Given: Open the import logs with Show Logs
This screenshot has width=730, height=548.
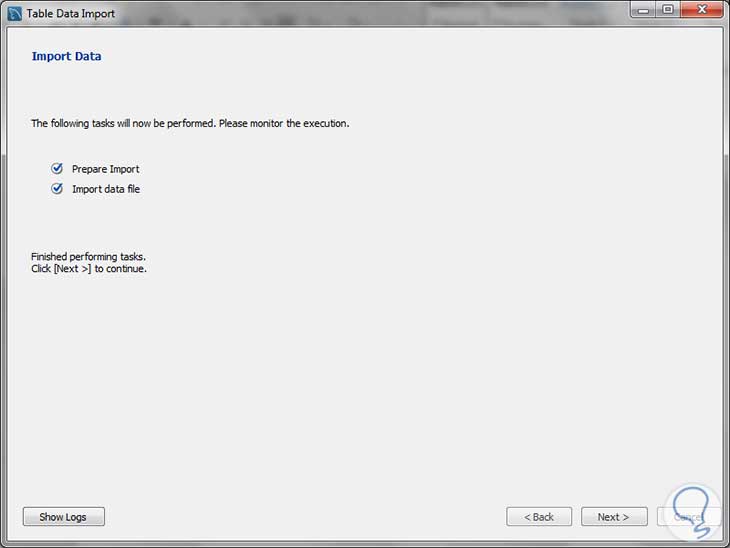Looking at the screenshot, I should (63, 517).
